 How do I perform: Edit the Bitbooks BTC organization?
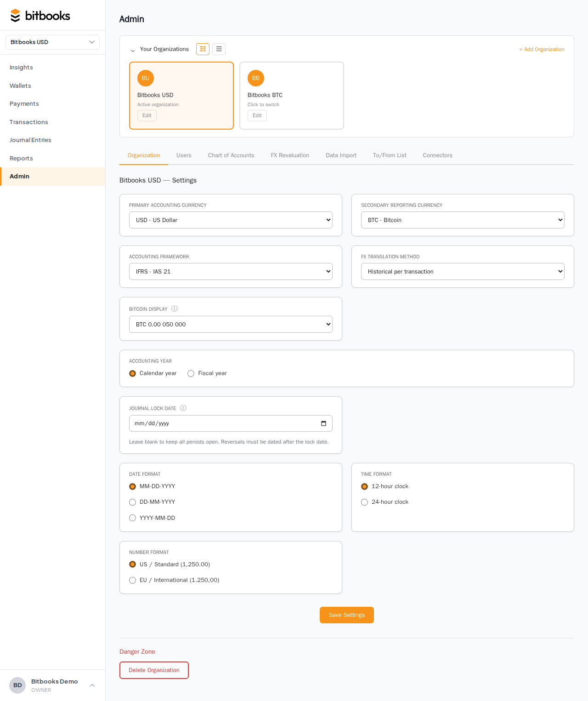tap(257, 116)
